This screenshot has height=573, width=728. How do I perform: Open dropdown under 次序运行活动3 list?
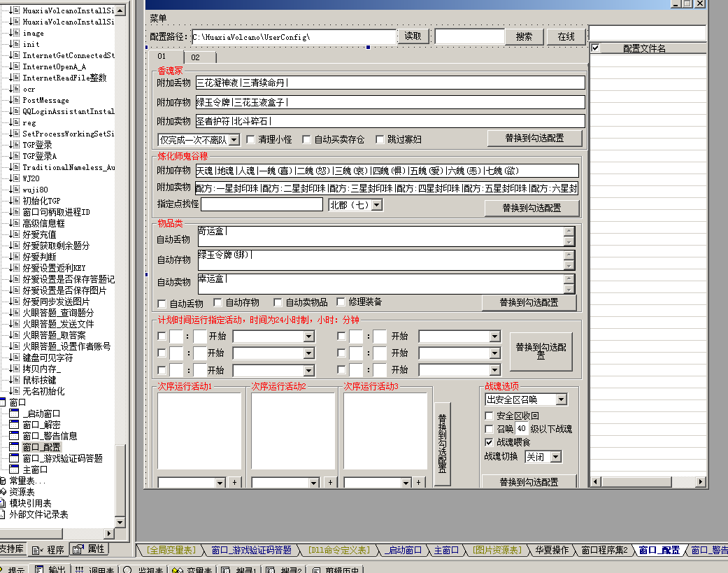(x=406, y=483)
